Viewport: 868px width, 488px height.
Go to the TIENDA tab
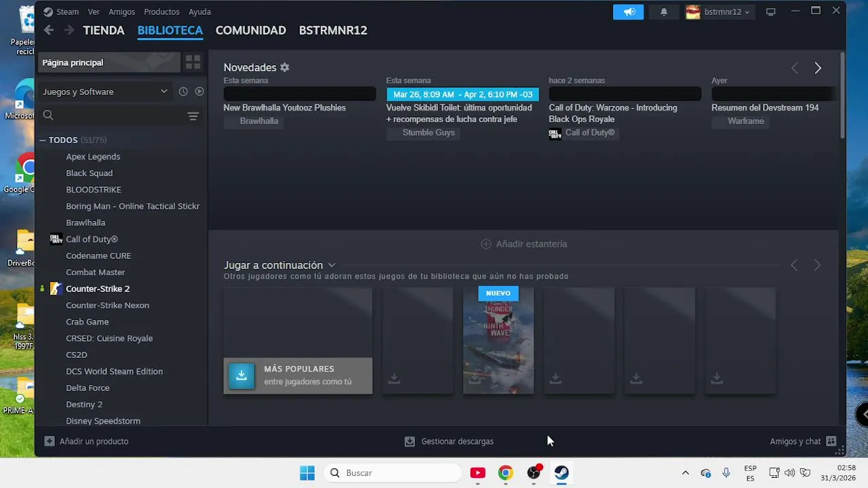coord(104,30)
